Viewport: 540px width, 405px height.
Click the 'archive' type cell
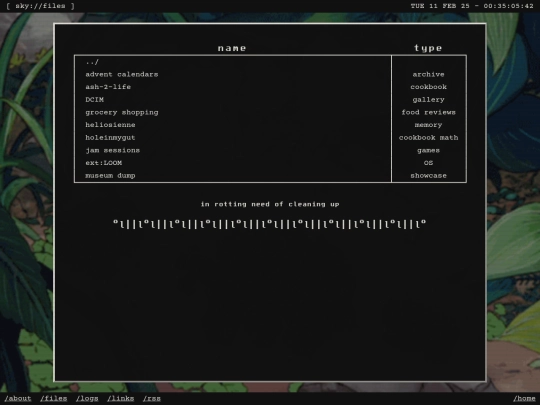pos(428,74)
